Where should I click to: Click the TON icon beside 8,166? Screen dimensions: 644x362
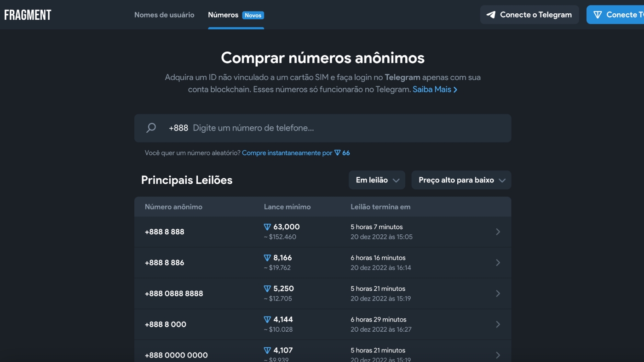coord(267,258)
